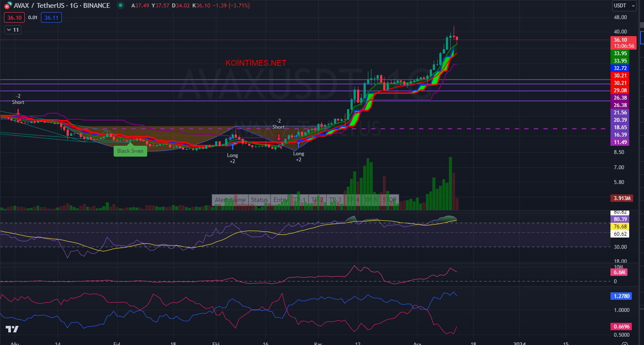This screenshot has width=644, height=345.
Task: Click the 3.913M volume value label
Action: click(622, 198)
